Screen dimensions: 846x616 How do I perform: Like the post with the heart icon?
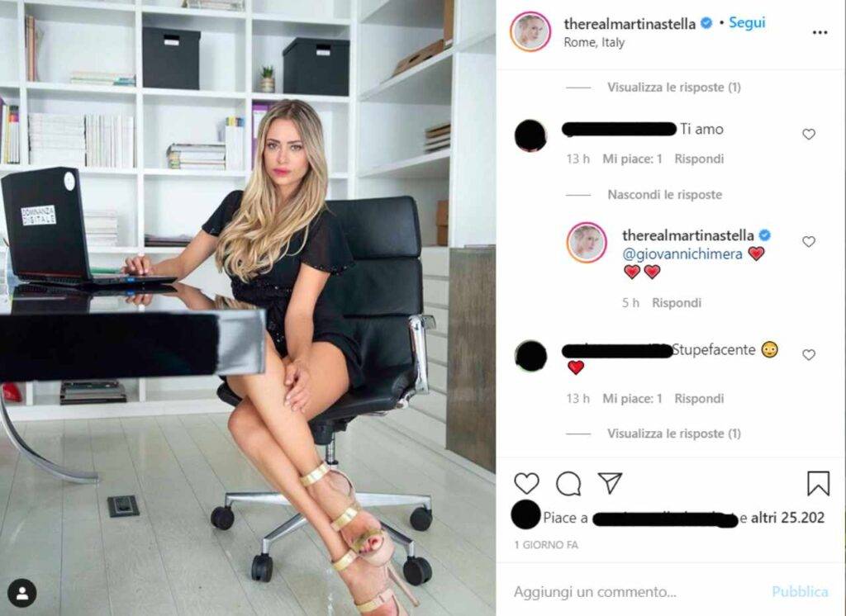(x=526, y=483)
